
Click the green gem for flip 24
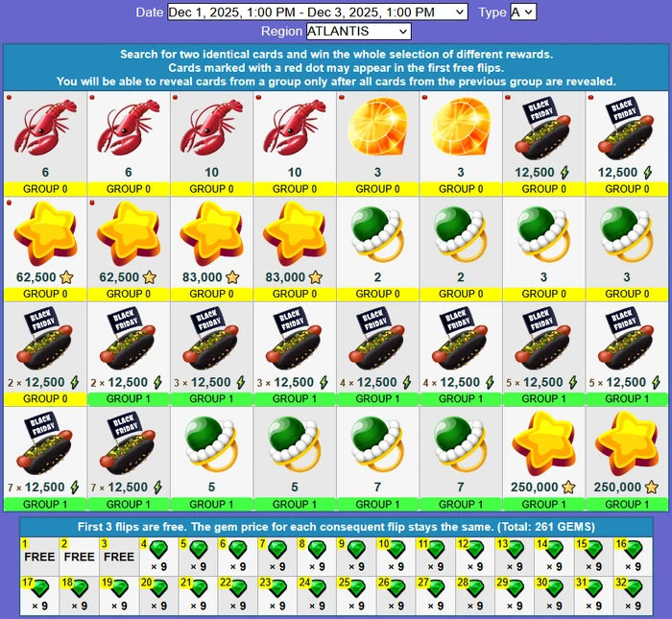point(317,588)
